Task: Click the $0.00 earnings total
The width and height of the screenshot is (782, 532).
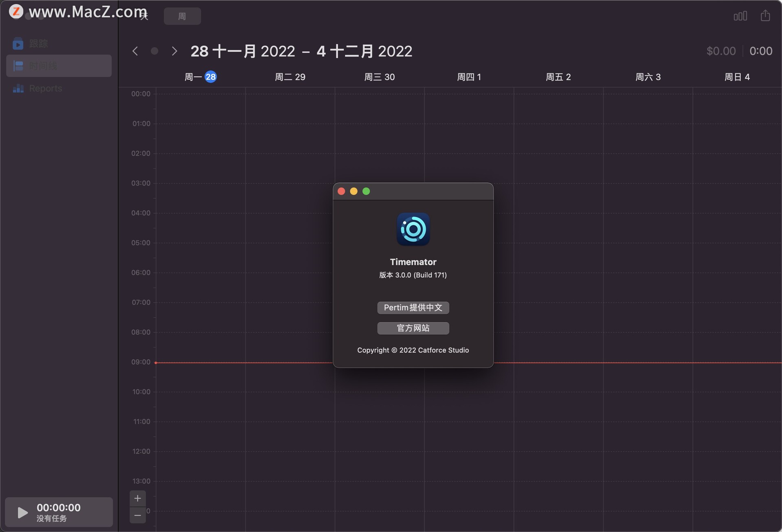Action: coord(721,51)
